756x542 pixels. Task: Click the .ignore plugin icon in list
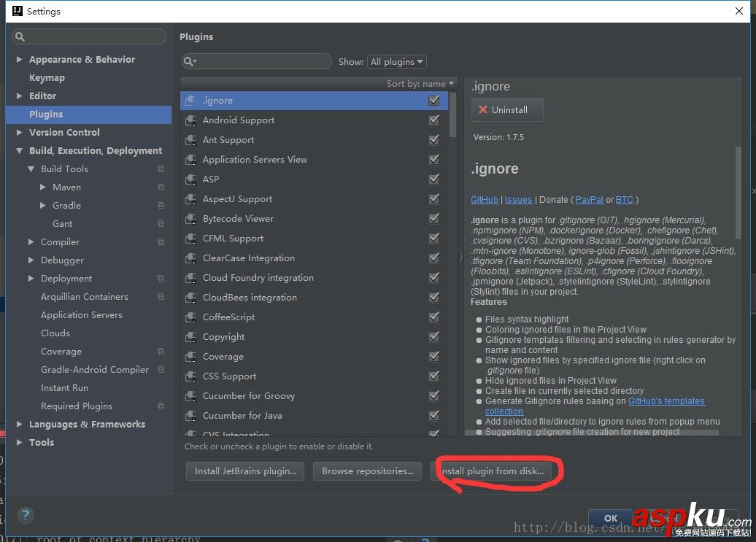point(190,101)
